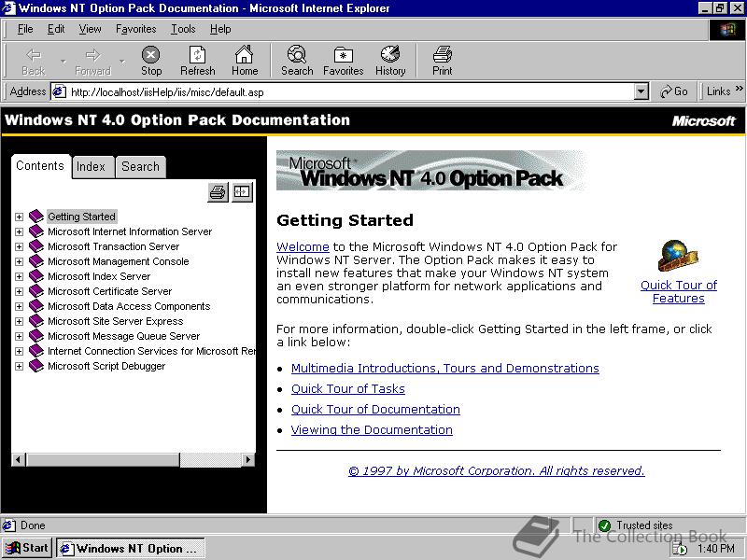Expand the Microsoft Message Queue Server node

[x=19, y=336]
